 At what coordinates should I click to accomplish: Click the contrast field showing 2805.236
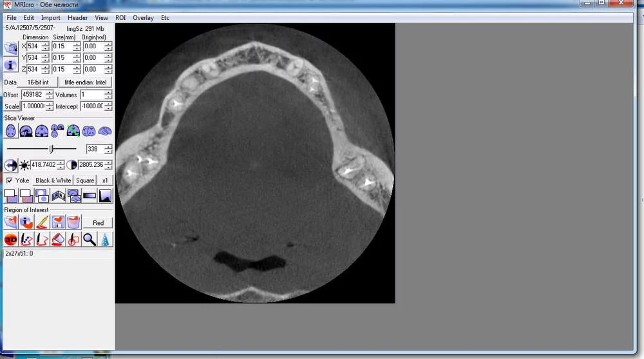(91, 165)
